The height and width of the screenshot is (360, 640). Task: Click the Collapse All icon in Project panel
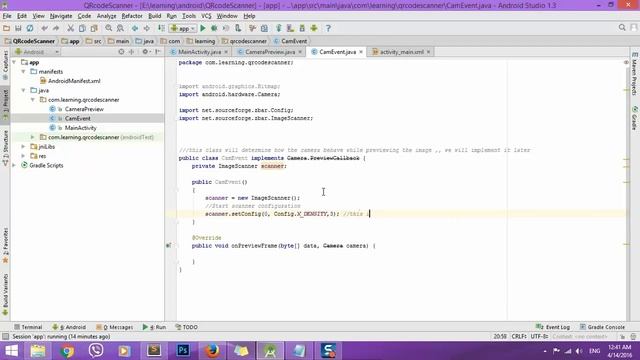point(131,52)
